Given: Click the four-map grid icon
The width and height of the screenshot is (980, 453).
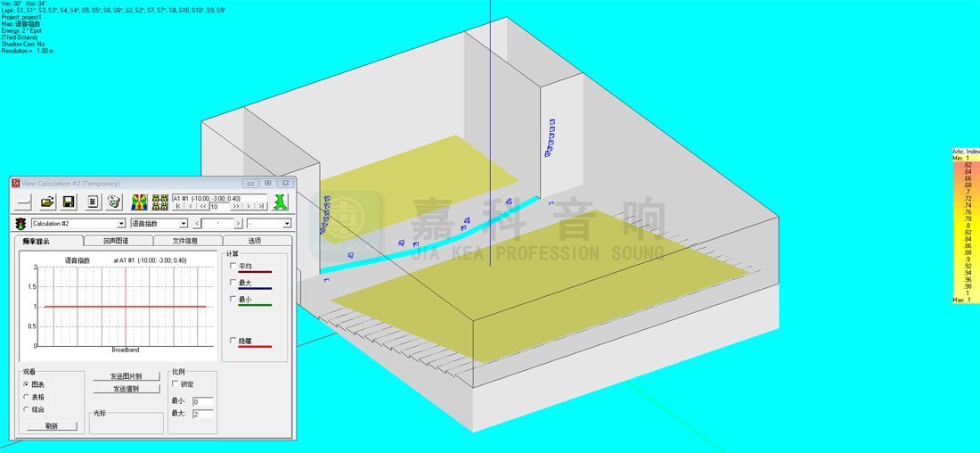Looking at the screenshot, I should [x=160, y=202].
